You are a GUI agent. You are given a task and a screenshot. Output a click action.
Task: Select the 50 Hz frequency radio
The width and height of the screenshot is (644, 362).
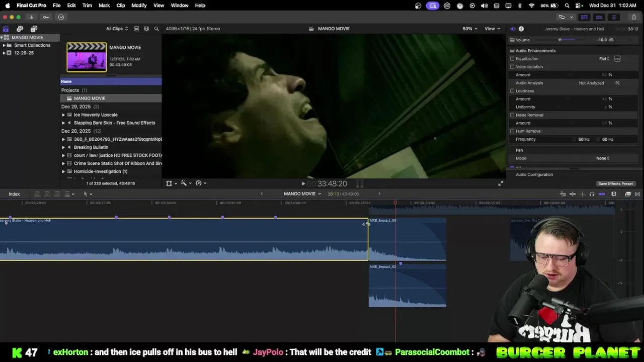click(575, 139)
